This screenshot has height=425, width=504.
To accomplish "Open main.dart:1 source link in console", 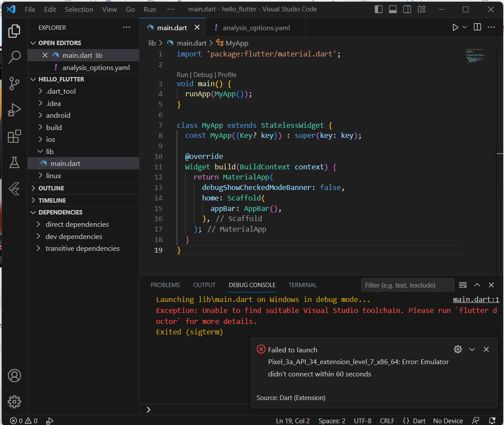I will point(476,300).
